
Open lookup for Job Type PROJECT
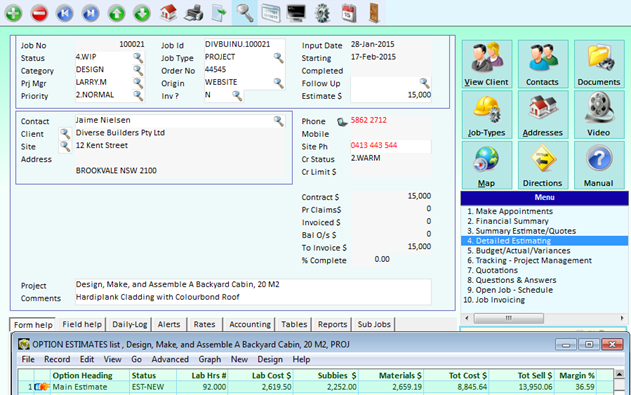(278, 58)
